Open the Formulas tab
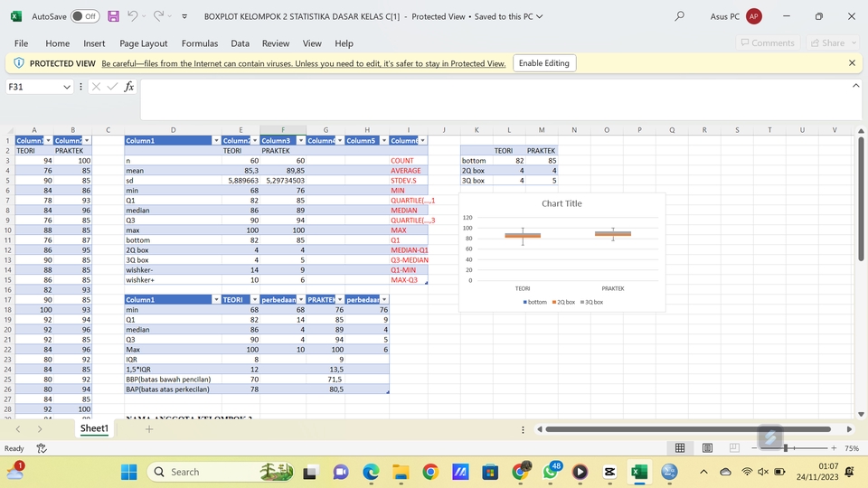The height and width of the screenshot is (488, 868). (x=200, y=43)
